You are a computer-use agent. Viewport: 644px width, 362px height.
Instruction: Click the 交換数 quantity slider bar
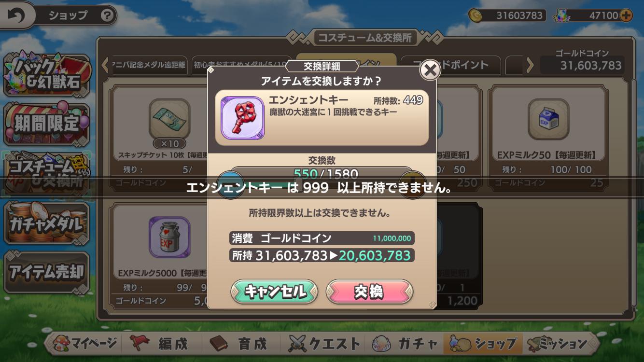pos(321,174)
